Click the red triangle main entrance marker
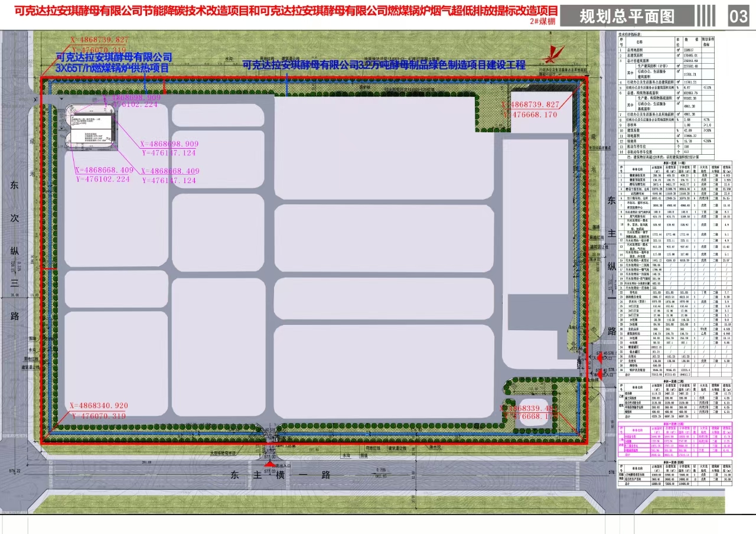The image size is (756, 534). [x=270, y=464]
